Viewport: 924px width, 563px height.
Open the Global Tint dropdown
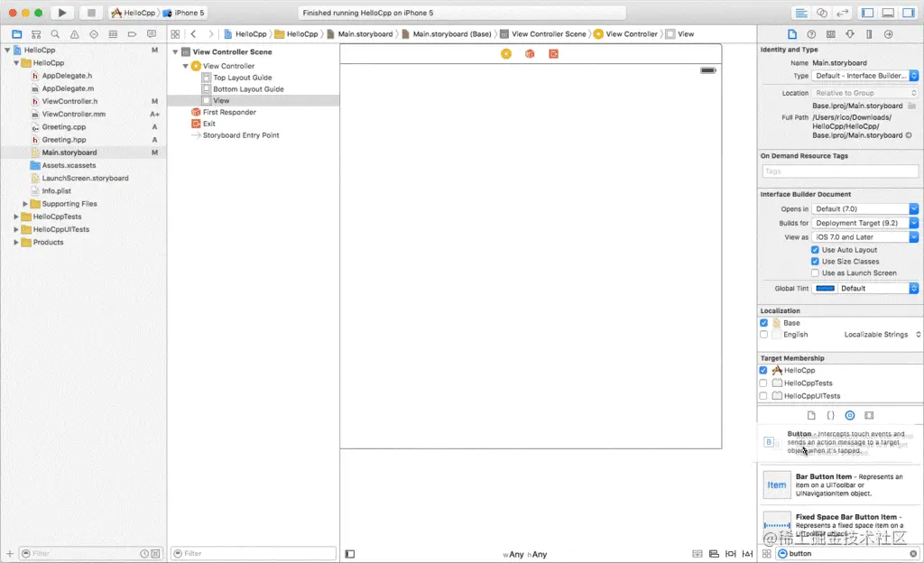click(x=879, y=289)
